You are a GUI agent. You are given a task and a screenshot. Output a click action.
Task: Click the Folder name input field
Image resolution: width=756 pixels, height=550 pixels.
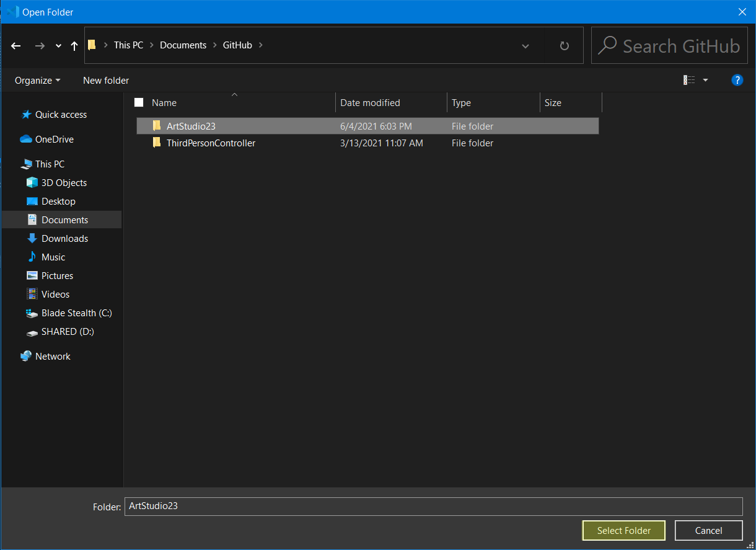click(x=433, y=506)
